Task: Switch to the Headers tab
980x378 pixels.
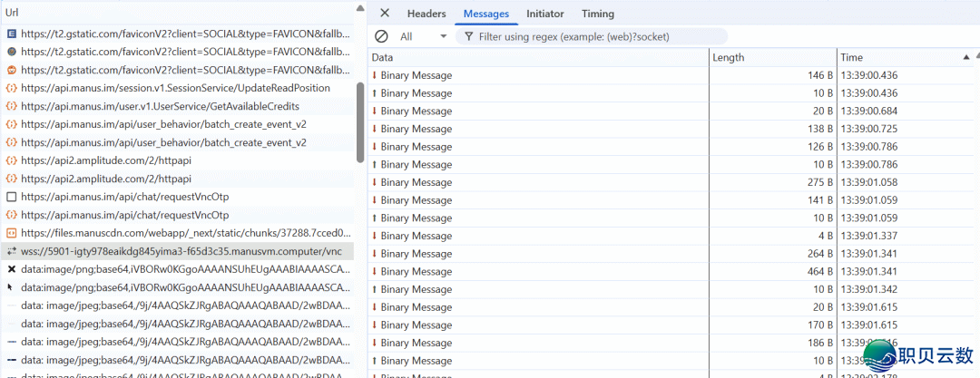Action: (426, 14)
